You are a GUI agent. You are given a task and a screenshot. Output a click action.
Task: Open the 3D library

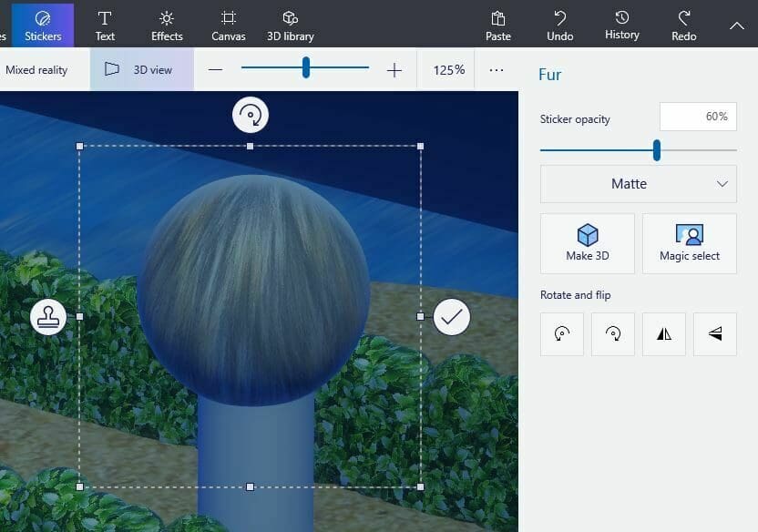[290, 26]
